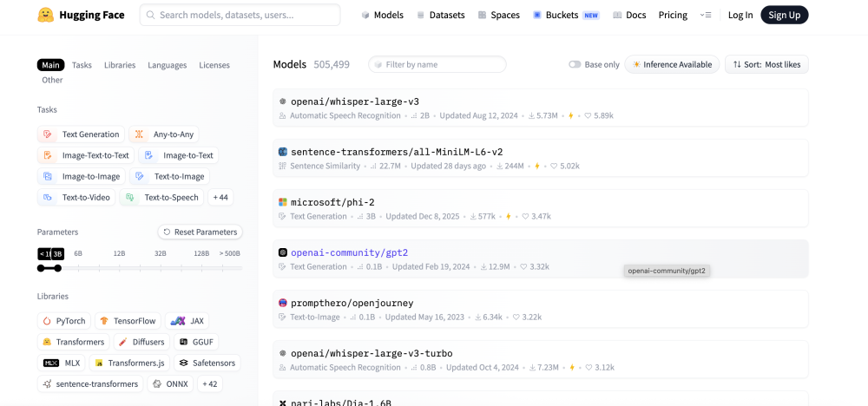Click the Diffusers library icon
Viewport: 868px width, 406px height.
(x=123, y=342)
